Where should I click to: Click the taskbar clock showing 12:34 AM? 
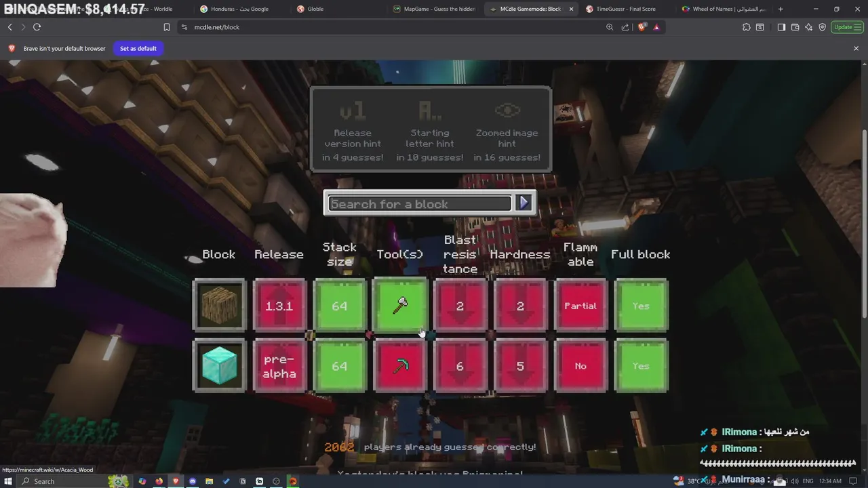tap(830, 481)
